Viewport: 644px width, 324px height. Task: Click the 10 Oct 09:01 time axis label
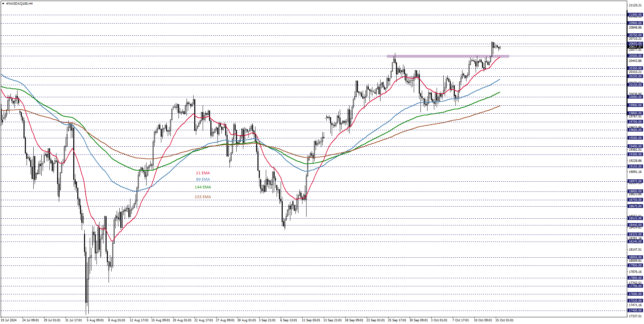click(x=483, y=320)
